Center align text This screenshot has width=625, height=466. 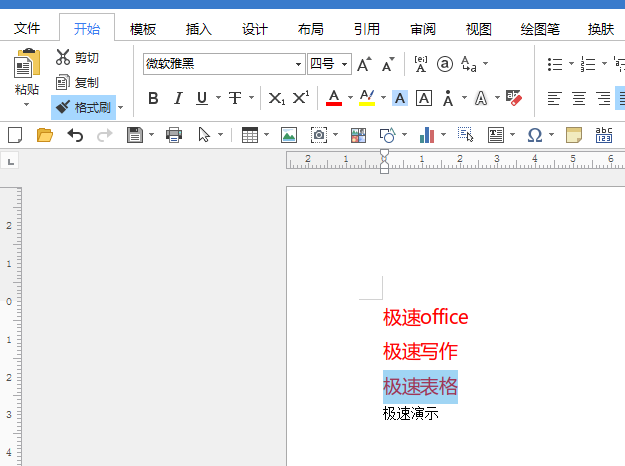point(579,98)
